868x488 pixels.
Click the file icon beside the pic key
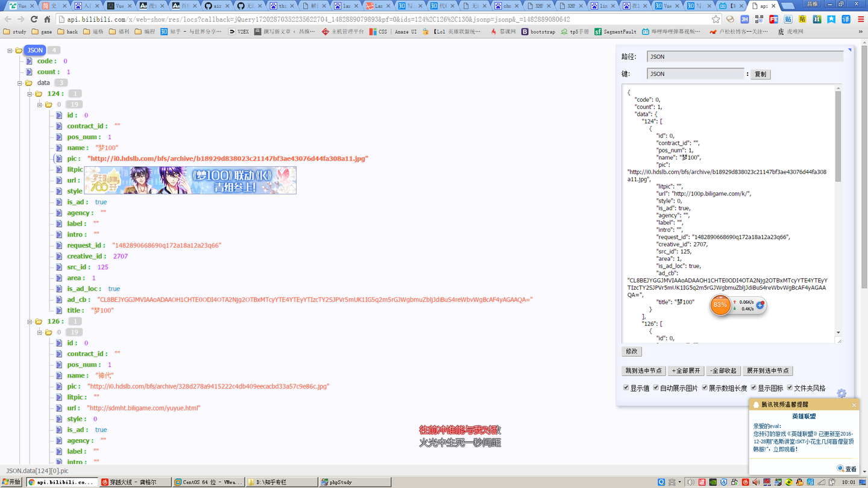click(x=59, y=158)
